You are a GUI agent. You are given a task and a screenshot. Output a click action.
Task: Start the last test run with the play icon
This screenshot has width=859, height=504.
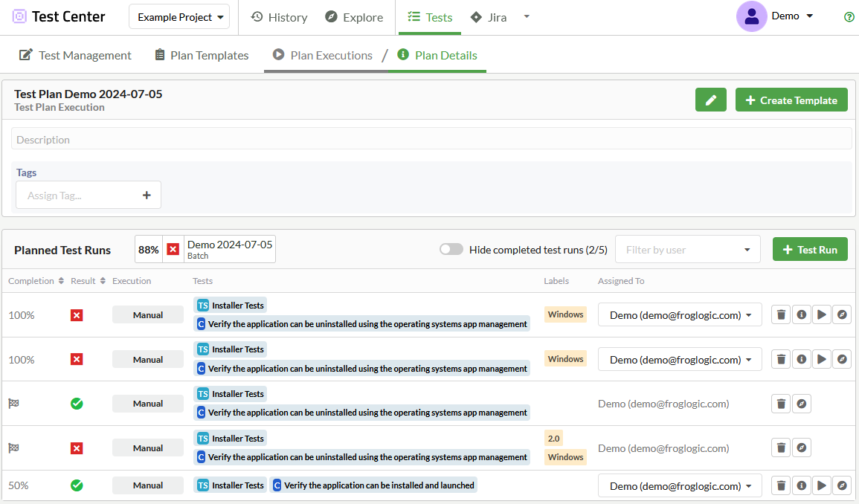(821, 485)
